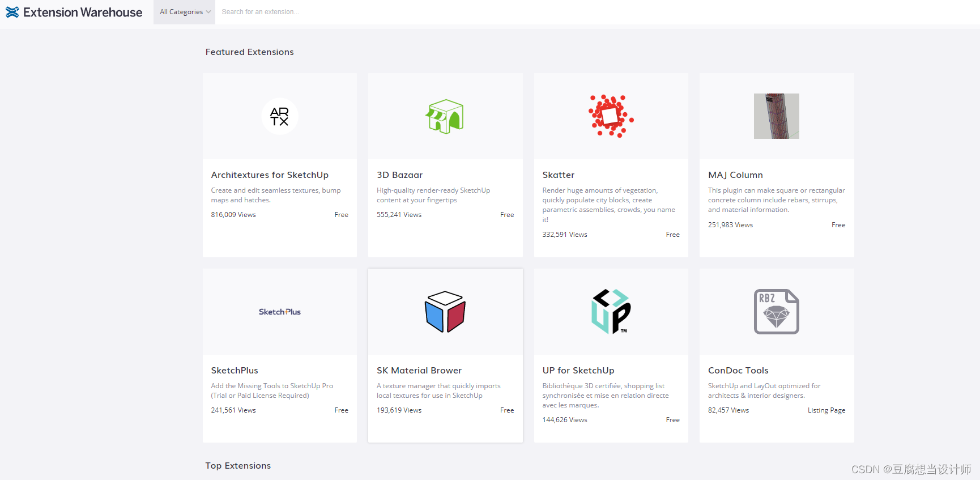Open the SK Material Brower cube icon
Image resolution: width=980 pixels, height=480 pixels.
(445, 312)
